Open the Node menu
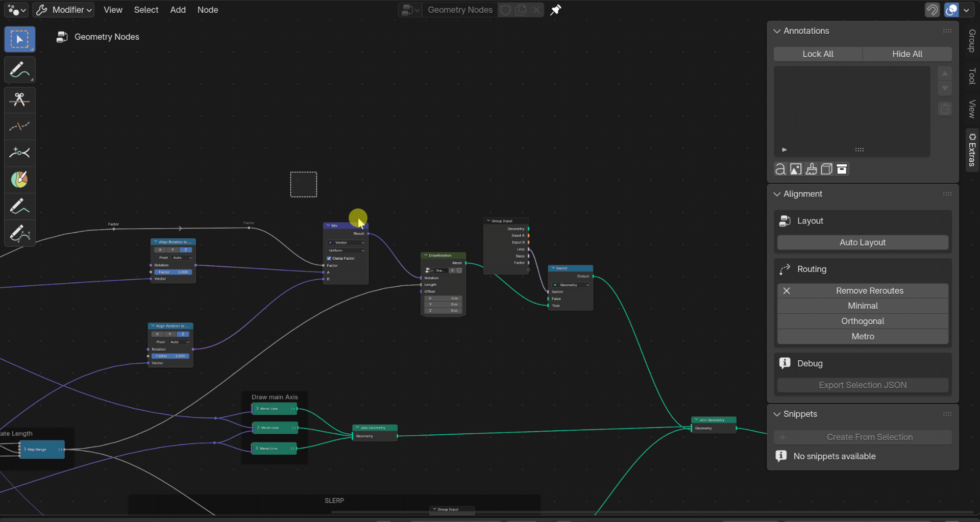Image resolution: width=980 pixels, height=522 pixels. [208, 10]
